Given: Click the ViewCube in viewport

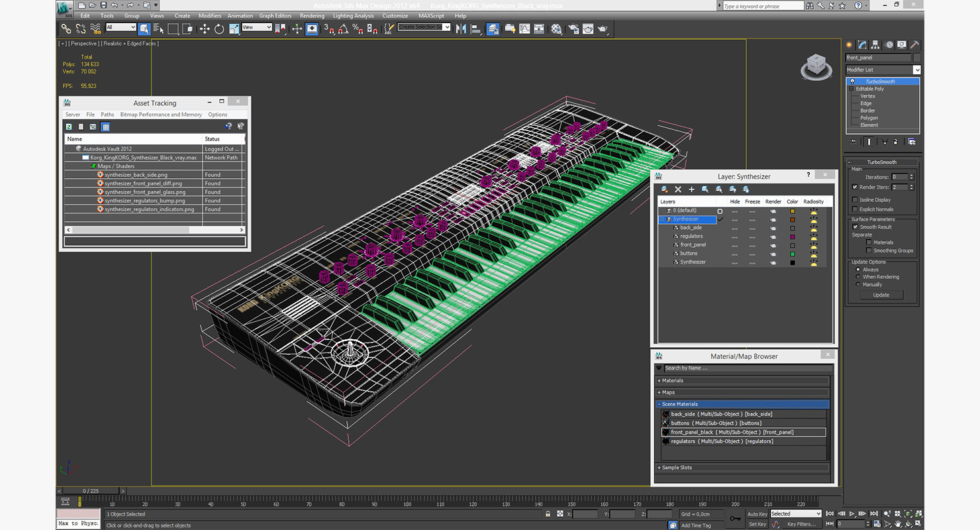Looking at the screenshot, I should click(x=816, y=67).
